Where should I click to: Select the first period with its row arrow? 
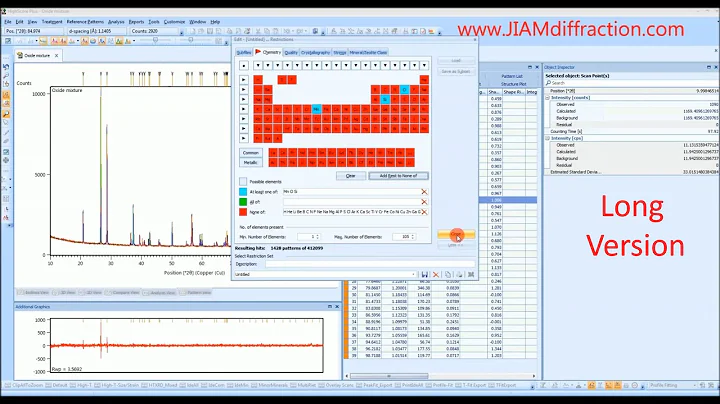pos(244,80)
